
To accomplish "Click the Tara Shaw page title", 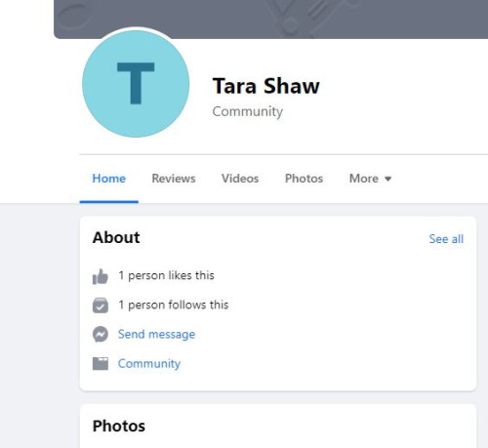I will click(266, 86).
